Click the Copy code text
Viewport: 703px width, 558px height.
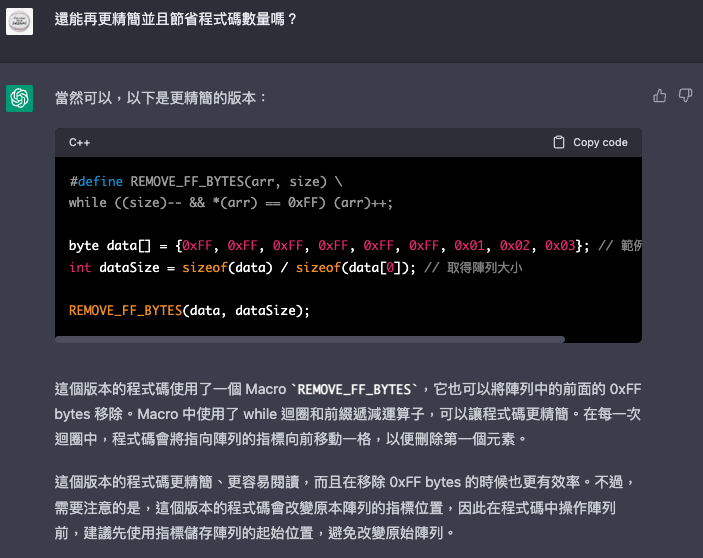coord(600,142)
